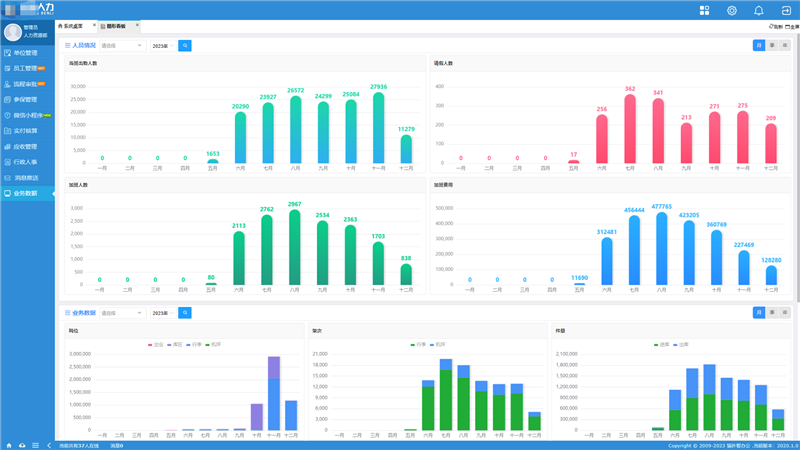
Task: Collapse sidebar using bottom arrow icon
Action: (47, 445)
